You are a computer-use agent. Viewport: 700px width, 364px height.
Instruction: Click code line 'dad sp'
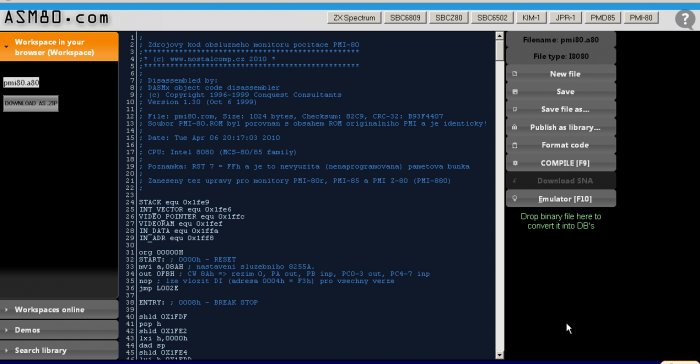[152, 345]
